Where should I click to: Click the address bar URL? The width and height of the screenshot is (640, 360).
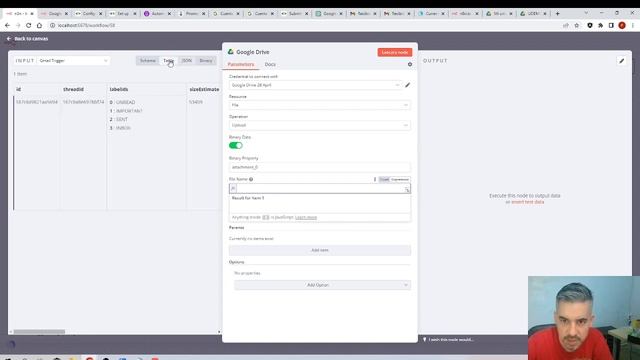tap(86, 25)
